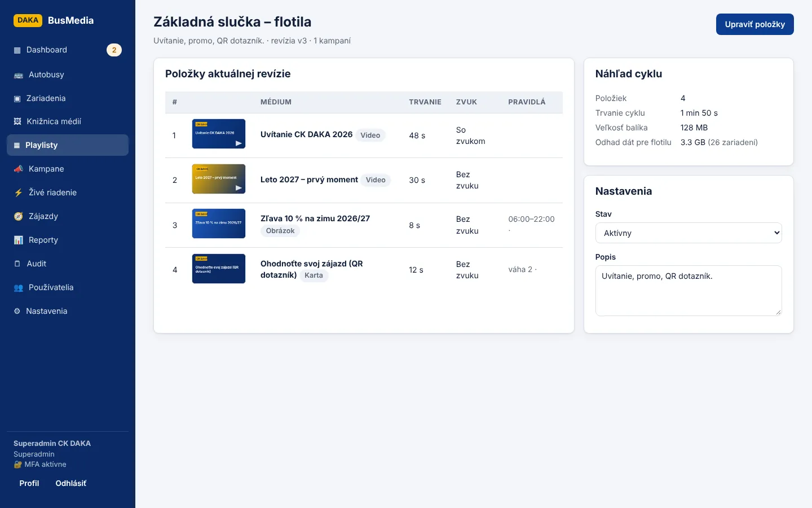Click the Základná slučka – flotila page title
Image resolution: width=812 pixels, height=508 pixels.
(232, 22)
